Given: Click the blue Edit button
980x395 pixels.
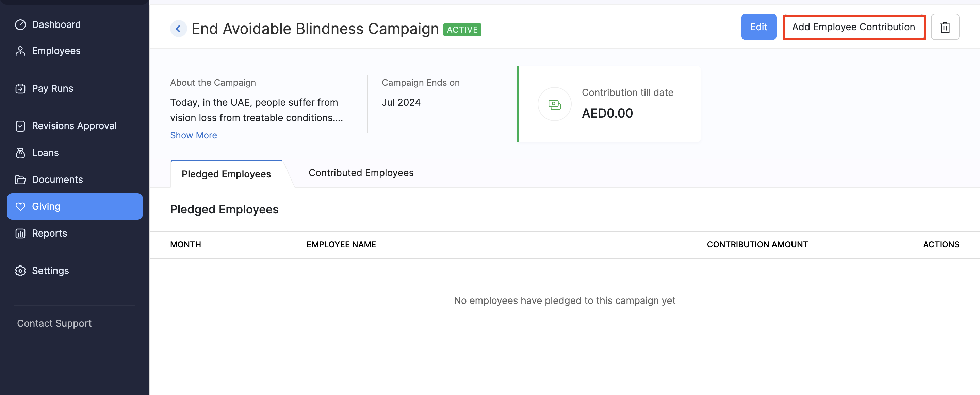Looking at the screenshot, I should tap(758, 27).
